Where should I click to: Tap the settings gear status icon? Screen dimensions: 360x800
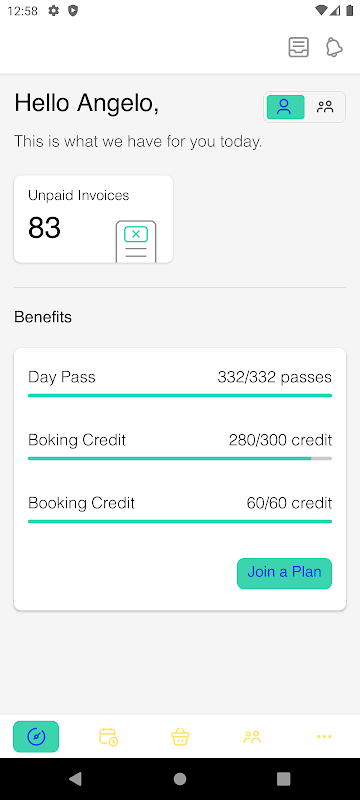pos(54,11)
